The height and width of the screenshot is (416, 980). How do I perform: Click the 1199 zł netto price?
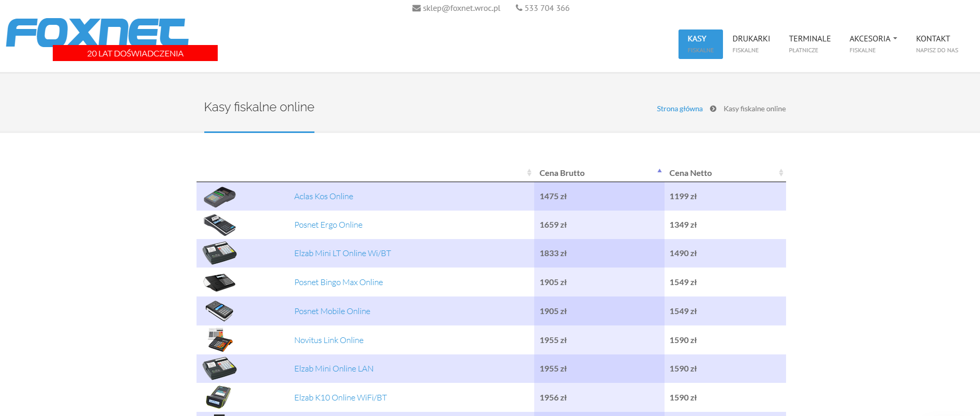(683, 196)
